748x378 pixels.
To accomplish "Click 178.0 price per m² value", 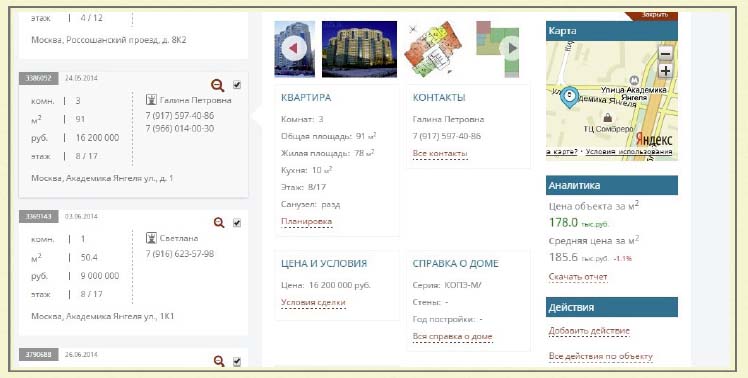I will [563, 222].
